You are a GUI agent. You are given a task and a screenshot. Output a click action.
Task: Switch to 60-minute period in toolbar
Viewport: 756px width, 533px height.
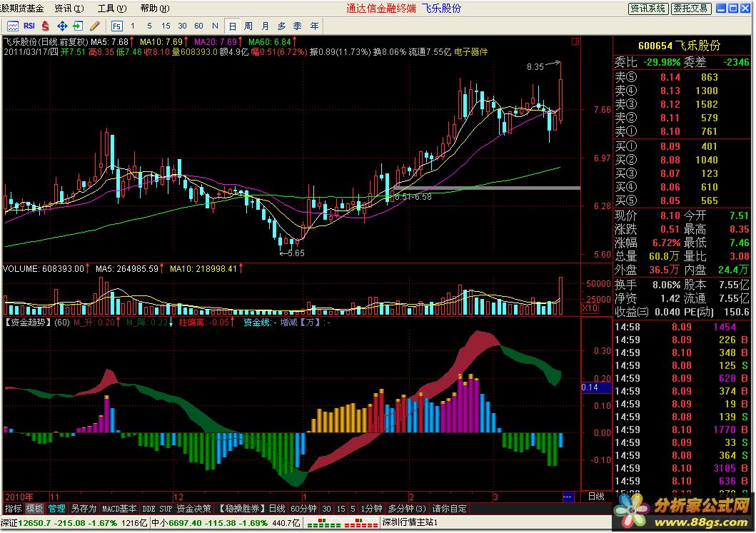point(198,26)
